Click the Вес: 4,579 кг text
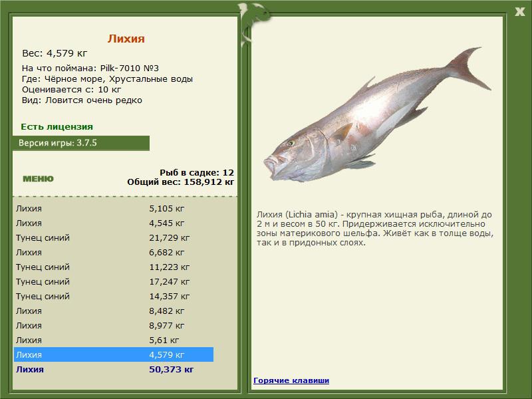532x399 pixels. coord(55,53)
